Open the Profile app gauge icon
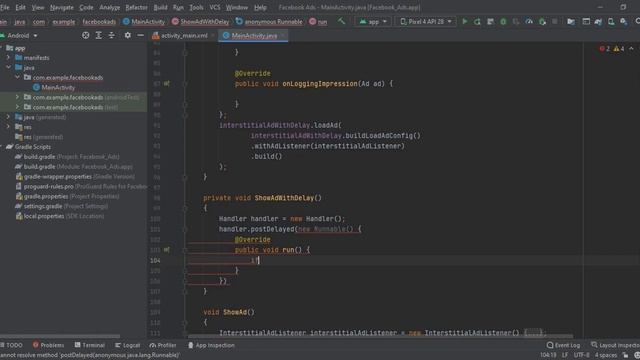Screen dimensions: 640x360 click(529, 22)
